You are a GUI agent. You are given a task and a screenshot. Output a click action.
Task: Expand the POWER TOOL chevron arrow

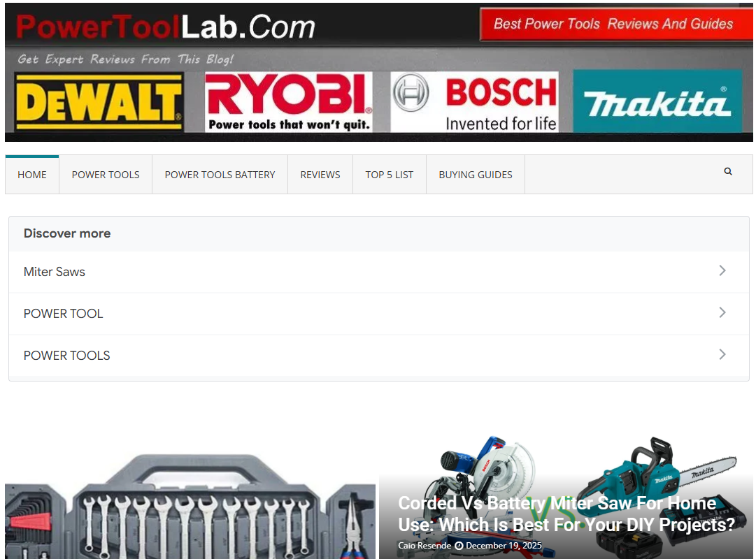point(722,313)
